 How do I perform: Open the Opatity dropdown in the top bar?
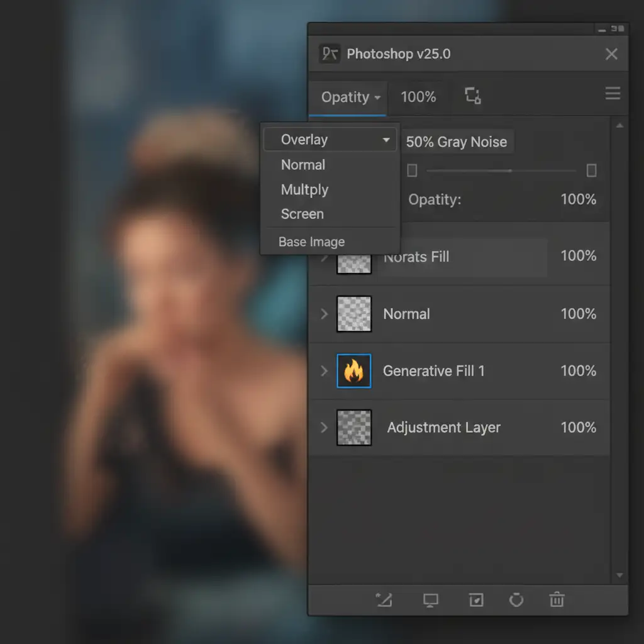[350, 97]
